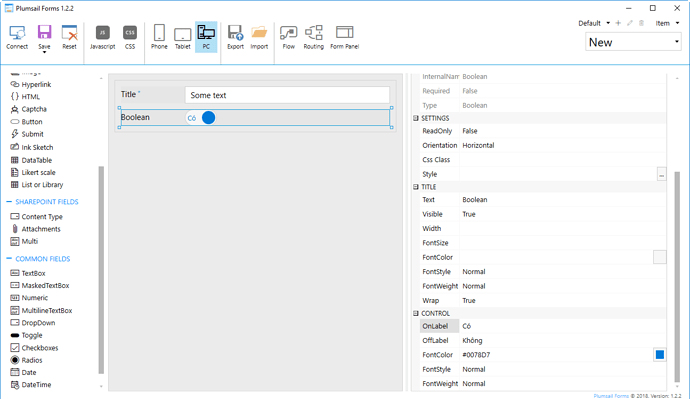Open the Flow settings
Image resolution: width=690 pixels, height=400 pixels.
click(x=289, y=37)
